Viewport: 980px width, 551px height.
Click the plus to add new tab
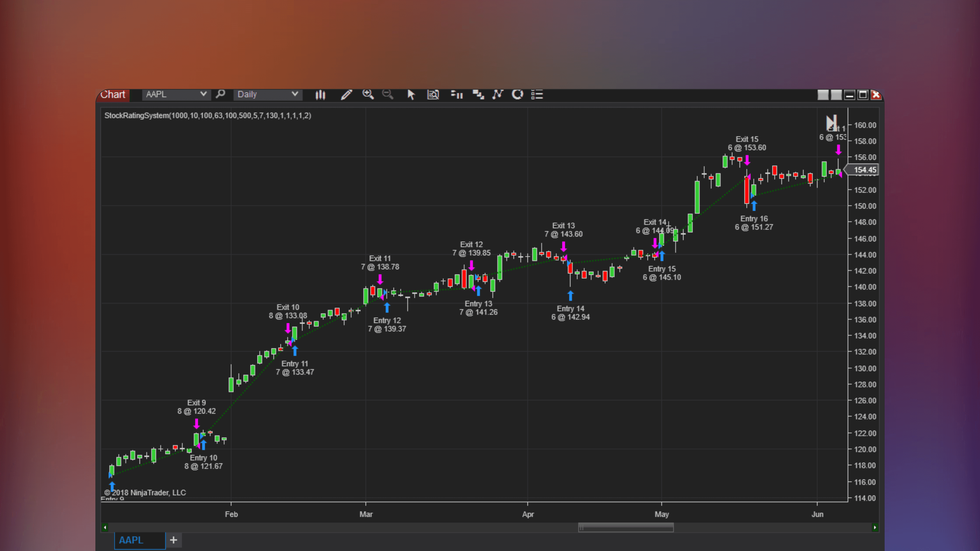click(x=173, y=540)
